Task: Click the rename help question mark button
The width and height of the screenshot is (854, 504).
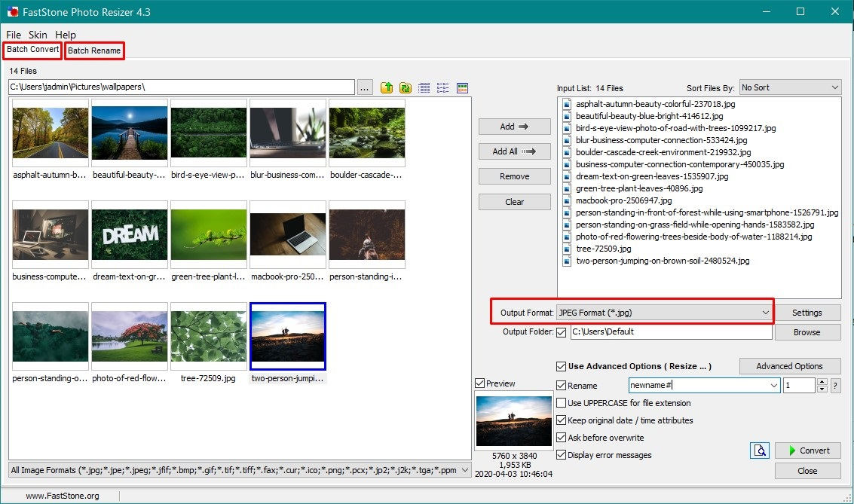Action: (835, 386)
